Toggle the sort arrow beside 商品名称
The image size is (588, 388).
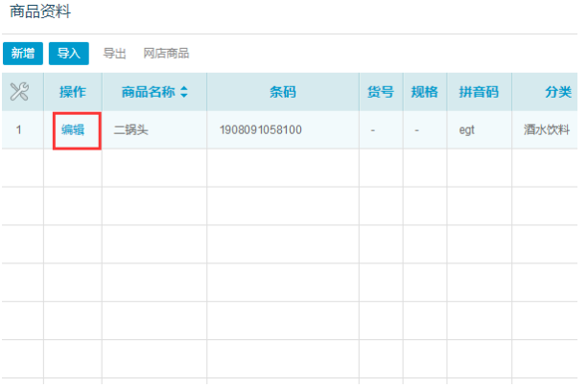pos(184,92)
